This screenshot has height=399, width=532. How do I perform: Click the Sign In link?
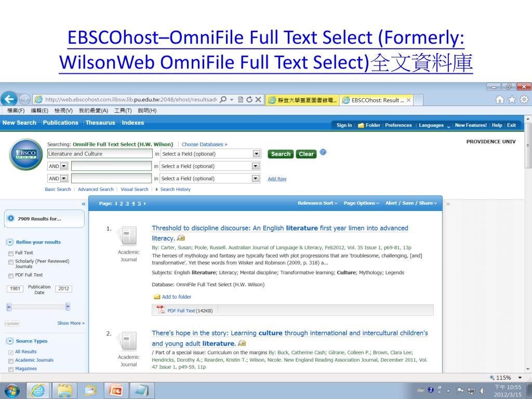point(344,125)
